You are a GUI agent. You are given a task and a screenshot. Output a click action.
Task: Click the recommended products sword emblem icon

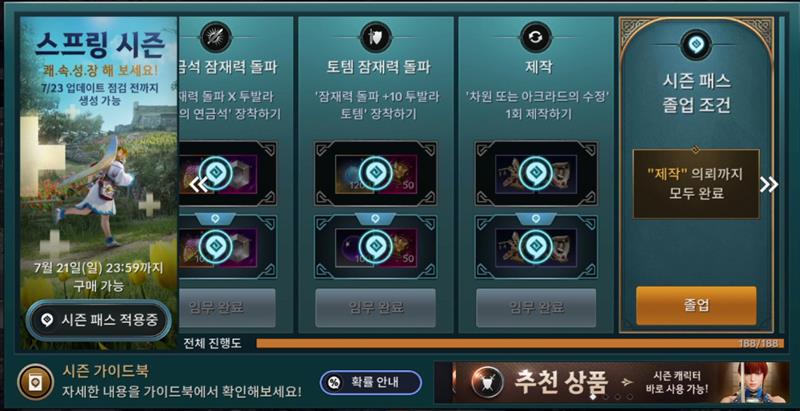point(487,383)
